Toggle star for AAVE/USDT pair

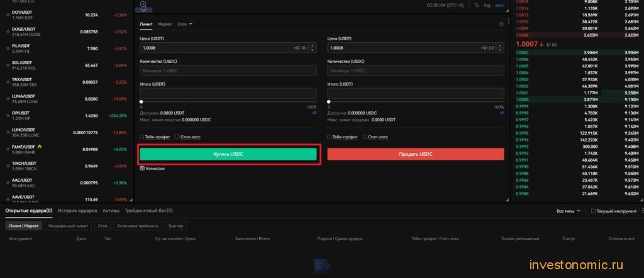point(8,199)
